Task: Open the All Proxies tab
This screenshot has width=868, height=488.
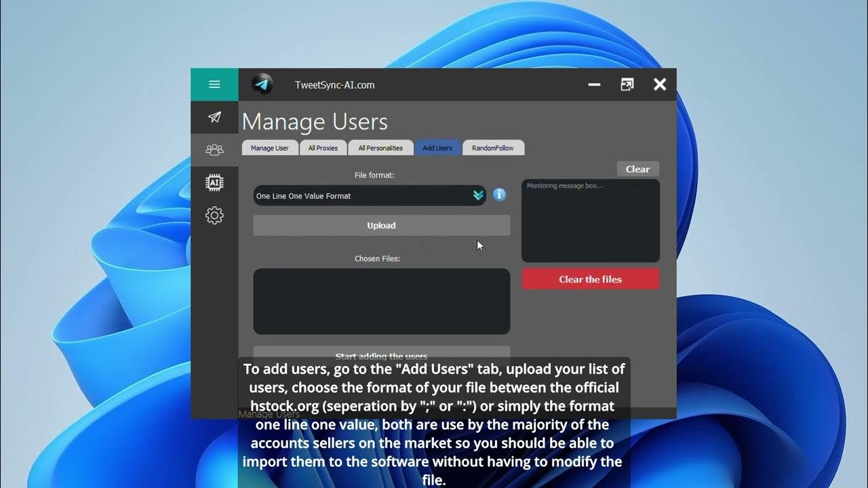Action: tap(323, 148)
